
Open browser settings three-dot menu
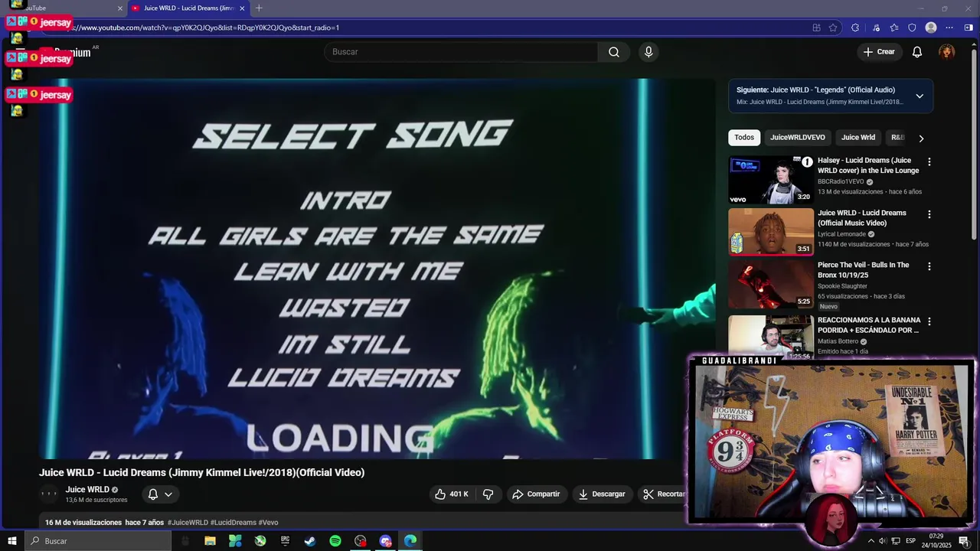pos(949,28)
